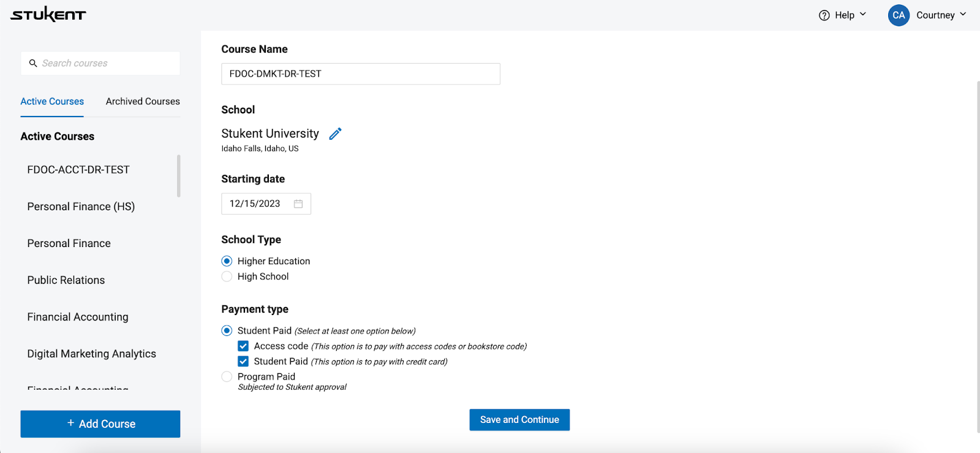Click the Active Courses heading

pos(58,136)
